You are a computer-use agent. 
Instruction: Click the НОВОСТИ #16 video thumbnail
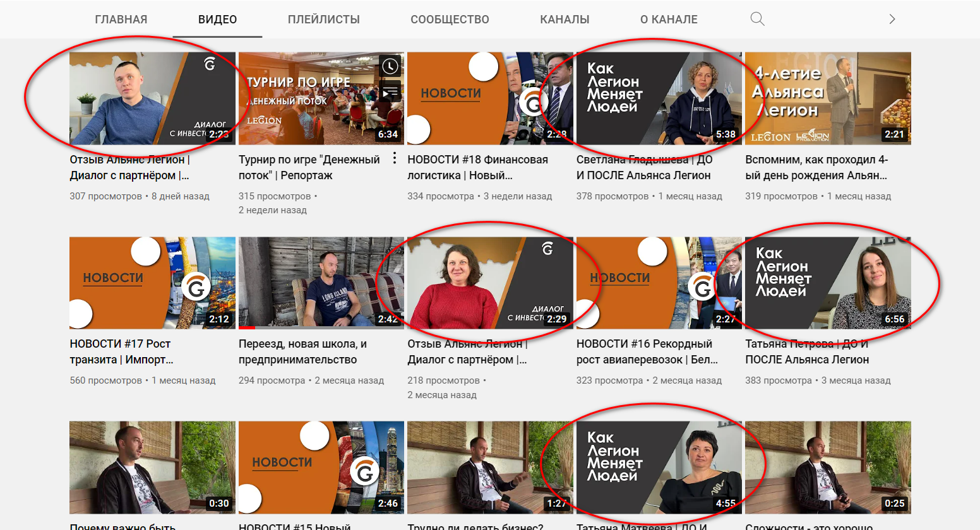click(x=659, y=283)
